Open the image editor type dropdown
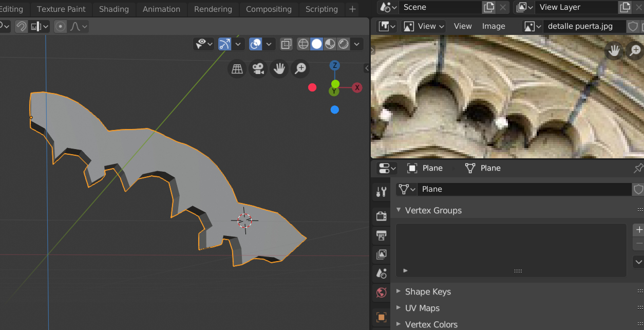 tap(387, 26)
